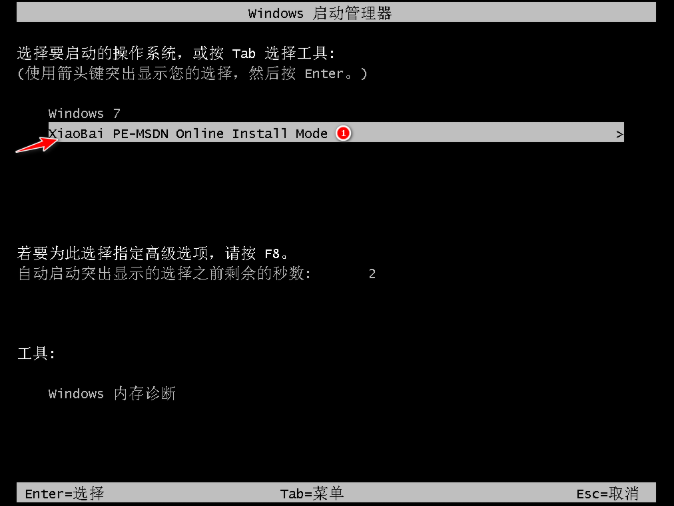The height and width of the screenshot is (506, 674).
Task: Select the Windows 7 boot entry
Action: (x=84, y=113)
